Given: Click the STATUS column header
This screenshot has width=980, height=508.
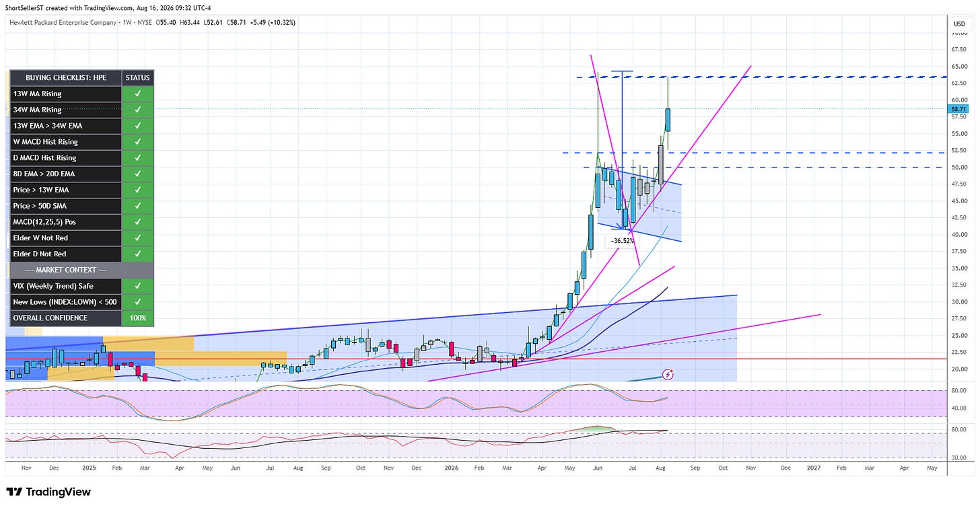Looking at the screenshot, I should pyautogui.click(x=138, y=78).
